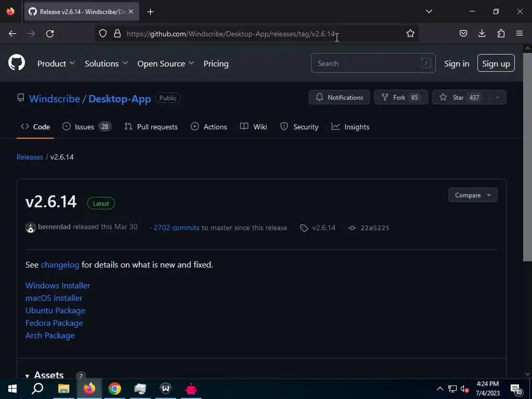Viewport: 532px width, 399px height.
Task: Click the bernerdad avatar image
Action: [31, 228]
